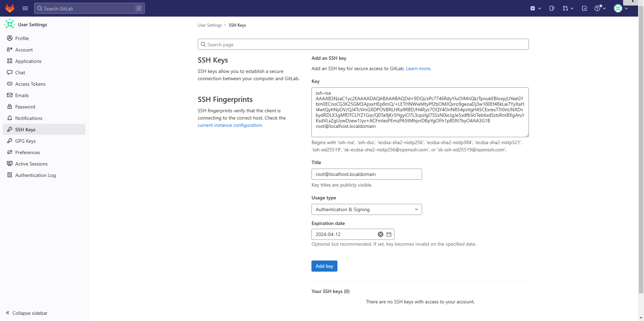The image size is (644, 321).
Task: Click the Create new item plus icon
Action: (533, 8)
